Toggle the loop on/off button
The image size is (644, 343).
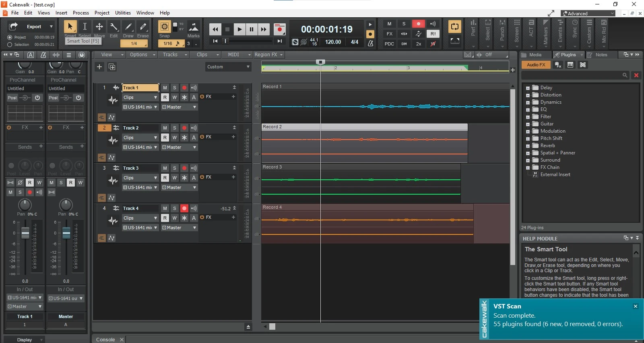click(454, 27)
